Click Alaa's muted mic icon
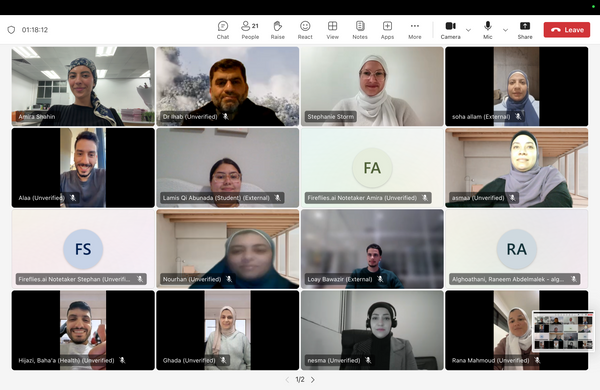 coord(73,198)
